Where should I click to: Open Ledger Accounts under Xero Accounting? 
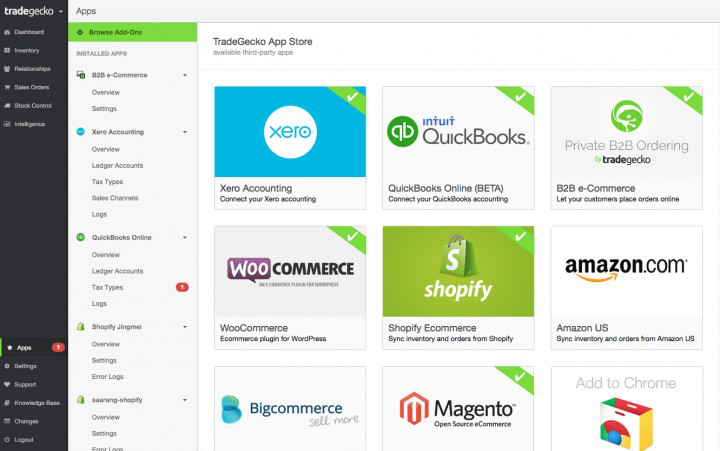point(118,165)
